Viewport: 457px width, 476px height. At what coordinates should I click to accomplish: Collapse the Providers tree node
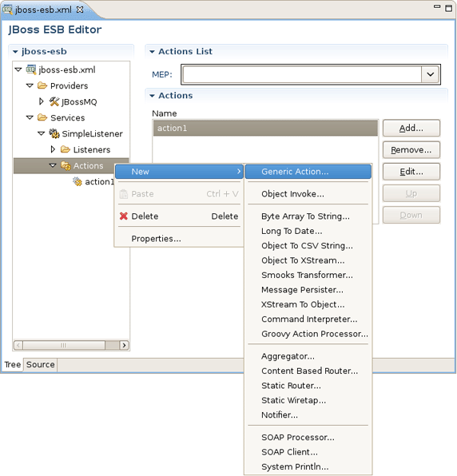tap(30, 85)
